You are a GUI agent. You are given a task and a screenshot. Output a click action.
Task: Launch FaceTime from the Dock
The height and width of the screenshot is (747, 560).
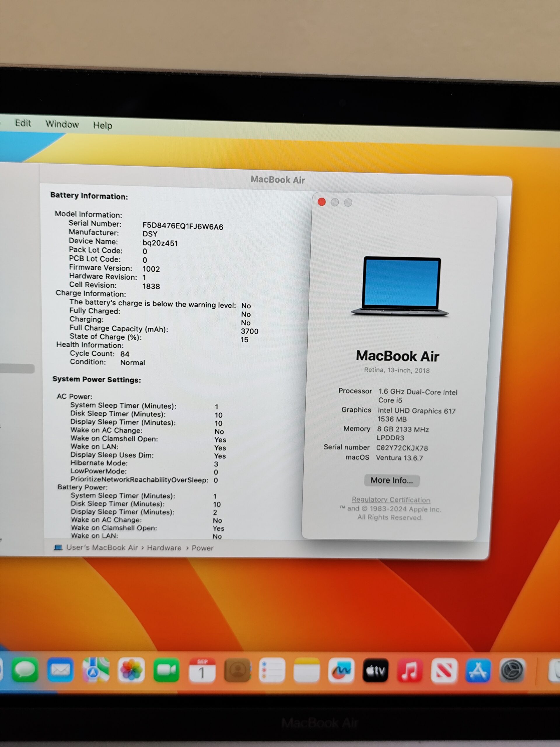pos(167,670)
